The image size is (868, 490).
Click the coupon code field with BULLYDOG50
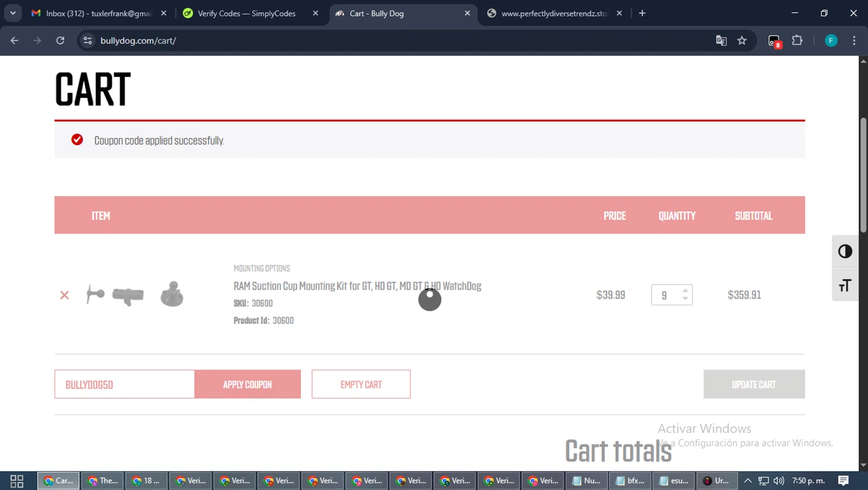pyautogui.click(x=124, y=384)
